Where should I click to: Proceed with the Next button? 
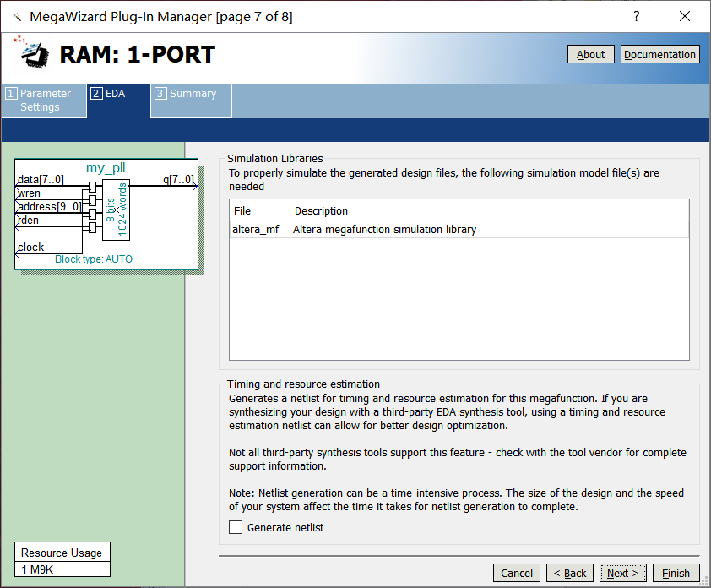click(x=623, y=573)
